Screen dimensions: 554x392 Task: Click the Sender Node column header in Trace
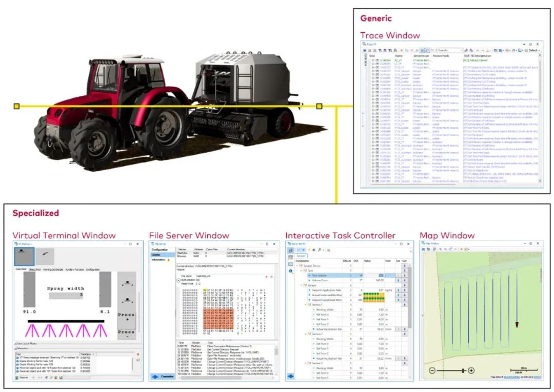coord(421,56)
